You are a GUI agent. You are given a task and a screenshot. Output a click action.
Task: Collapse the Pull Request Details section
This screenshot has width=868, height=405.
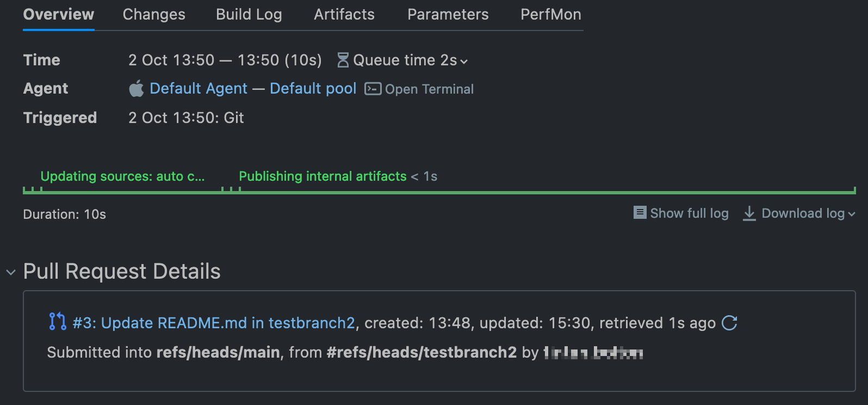[x=11, y=272]
